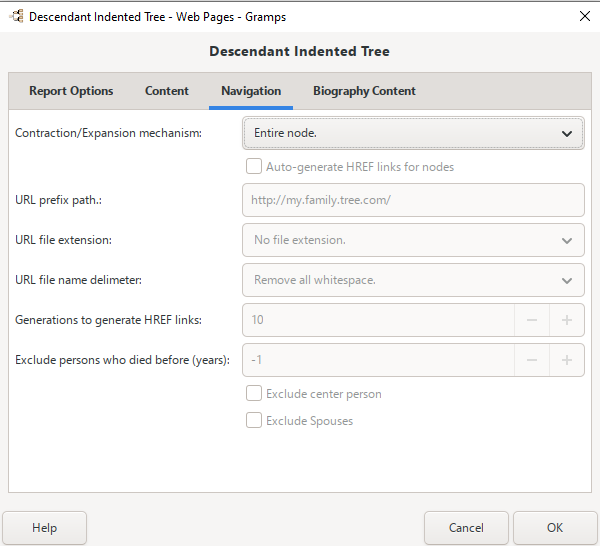Decrease Generations to generate HREF links
The width and height of the screenshot is (600, 546).
click(532, 320)
